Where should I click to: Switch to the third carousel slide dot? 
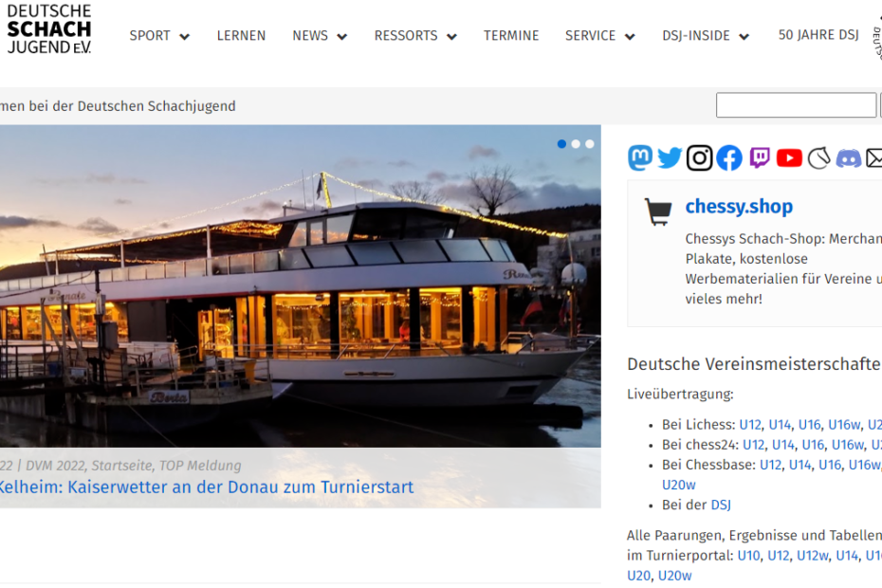589,144
